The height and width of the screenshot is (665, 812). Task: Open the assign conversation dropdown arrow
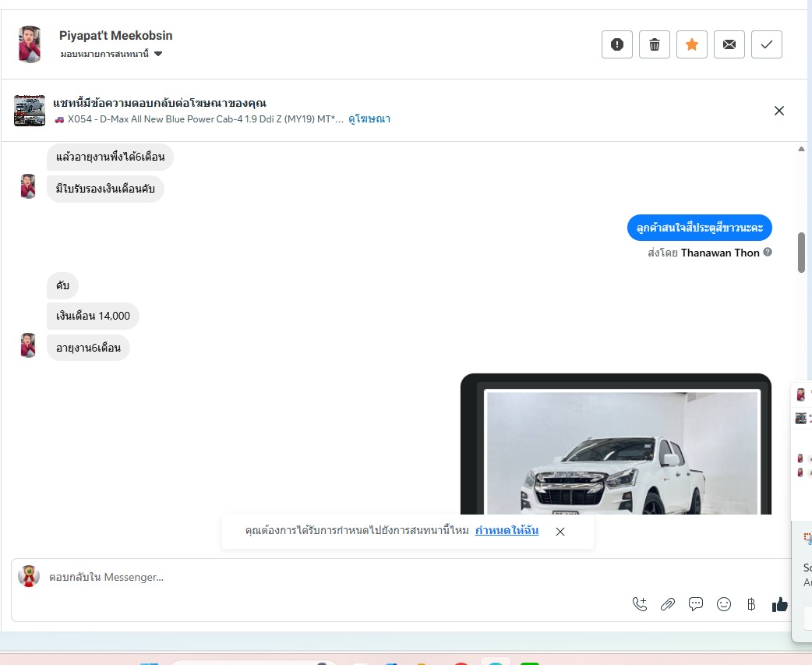coord(158,54)
